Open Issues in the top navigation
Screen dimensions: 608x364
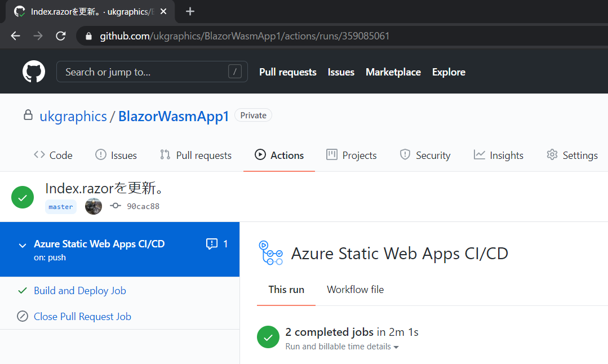point(341,72)
